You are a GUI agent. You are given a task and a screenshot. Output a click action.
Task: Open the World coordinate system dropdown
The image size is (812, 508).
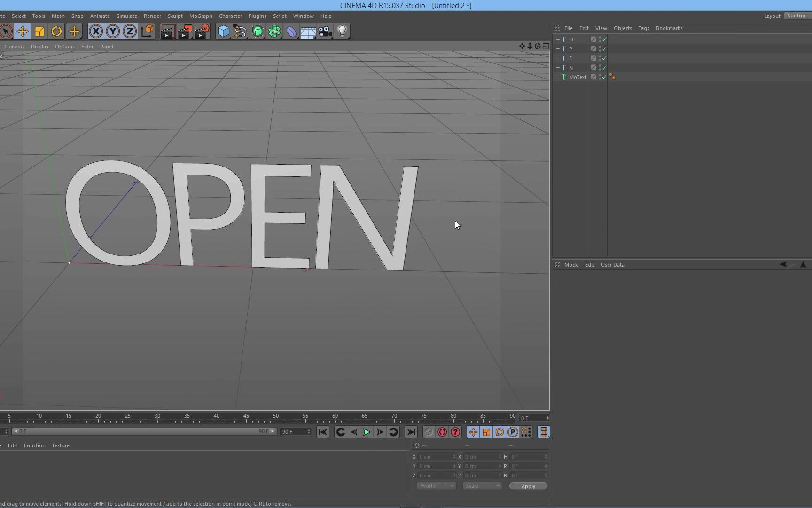[x=436, y=486]
